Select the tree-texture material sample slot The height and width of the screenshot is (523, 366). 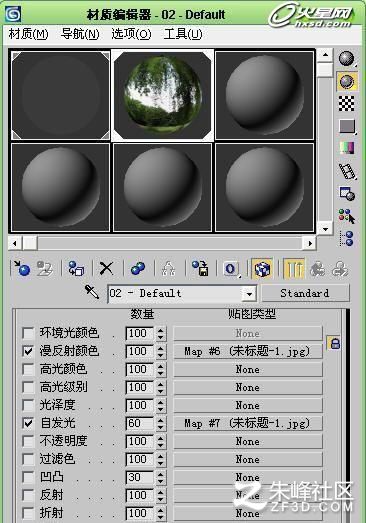point(163,95)
